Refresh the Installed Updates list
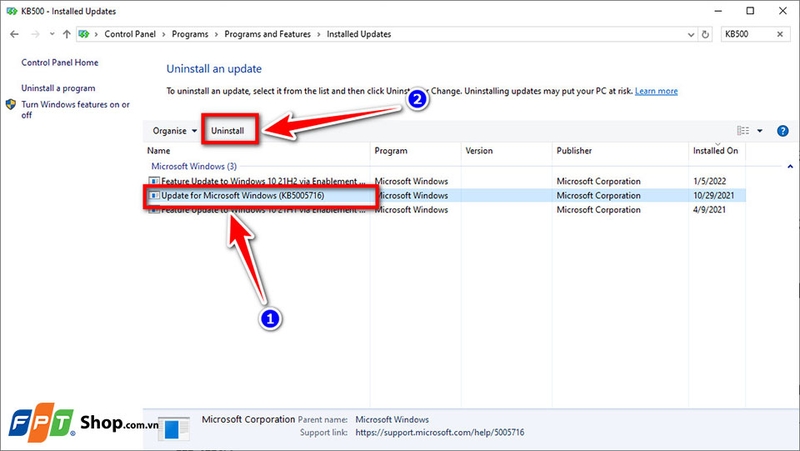Viewport: 800px width, 451px height. 706,35
